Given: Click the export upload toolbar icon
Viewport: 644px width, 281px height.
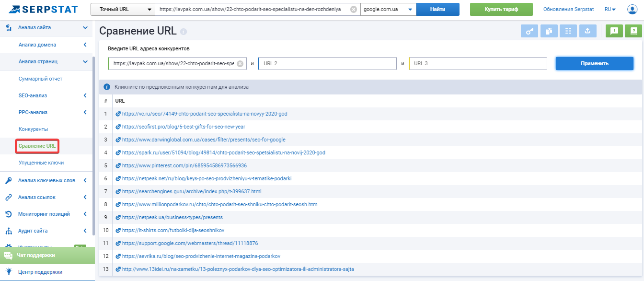Looking at the screenshot, I should pyautogui.click(x=587, y=31).
